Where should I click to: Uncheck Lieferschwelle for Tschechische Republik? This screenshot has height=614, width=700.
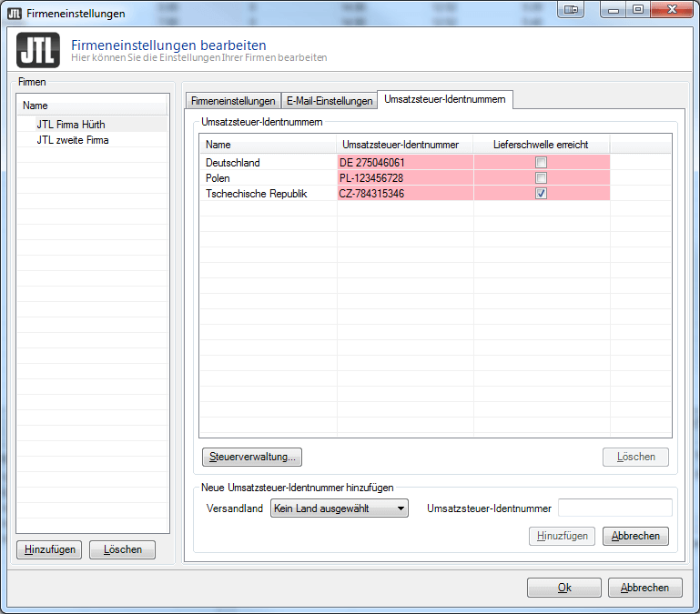541,193
